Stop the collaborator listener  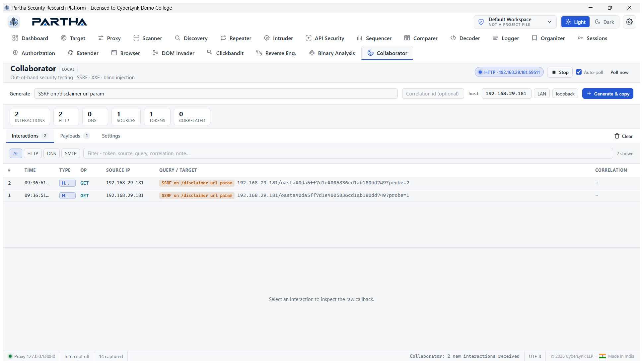[x=560, y=72]
